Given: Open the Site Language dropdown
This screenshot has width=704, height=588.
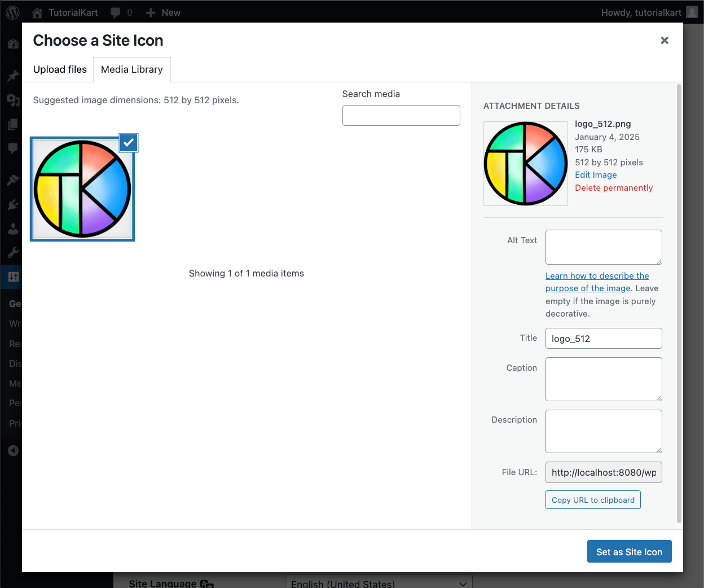Looking at the screenshot, I should pyautogui.click(x=378, y=582).
